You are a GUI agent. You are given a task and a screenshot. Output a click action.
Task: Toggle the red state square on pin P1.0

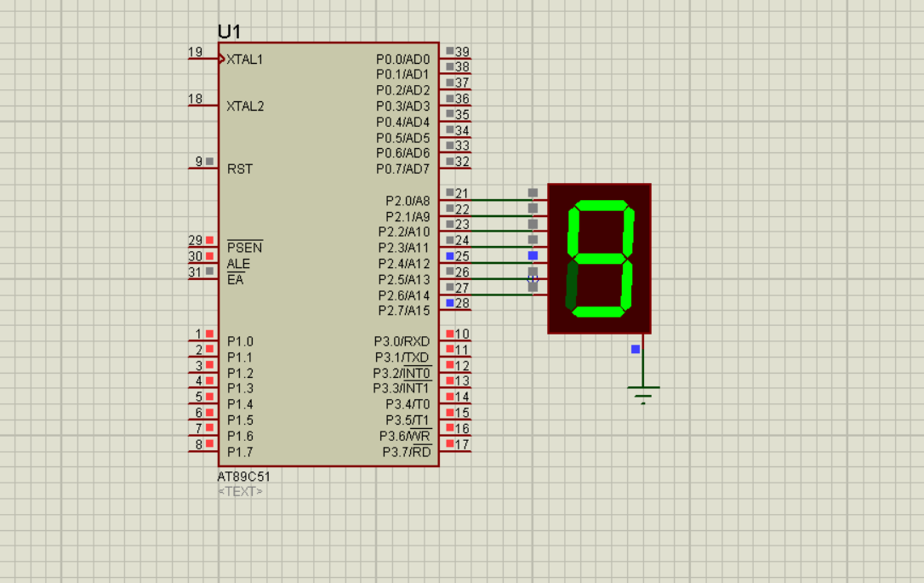pos(211,335)
